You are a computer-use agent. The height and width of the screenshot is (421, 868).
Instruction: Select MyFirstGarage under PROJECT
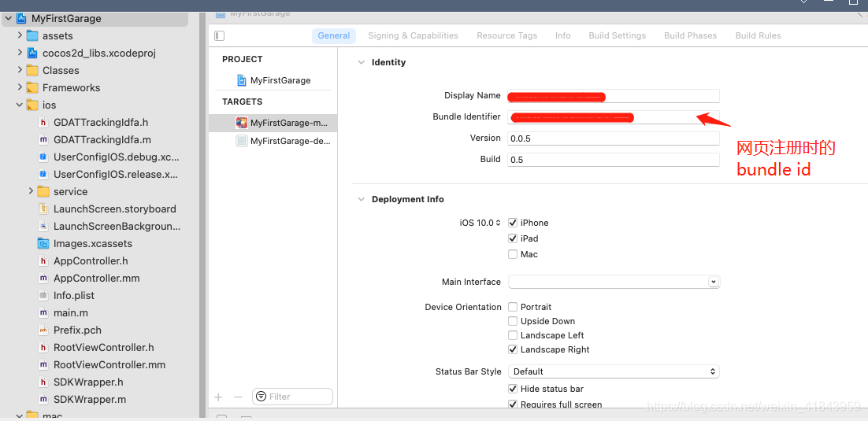[273, 80]
